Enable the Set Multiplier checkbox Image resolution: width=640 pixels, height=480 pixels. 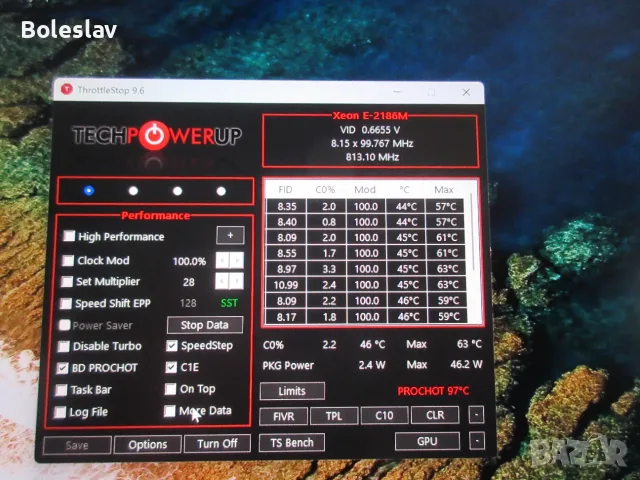(67, 282)
